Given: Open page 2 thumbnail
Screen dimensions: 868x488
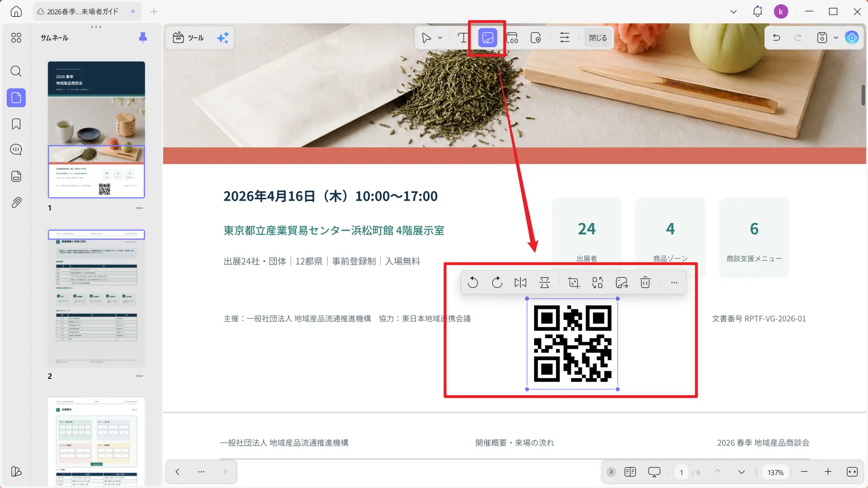Looking at the screenshot, I should tap(96, 298).
